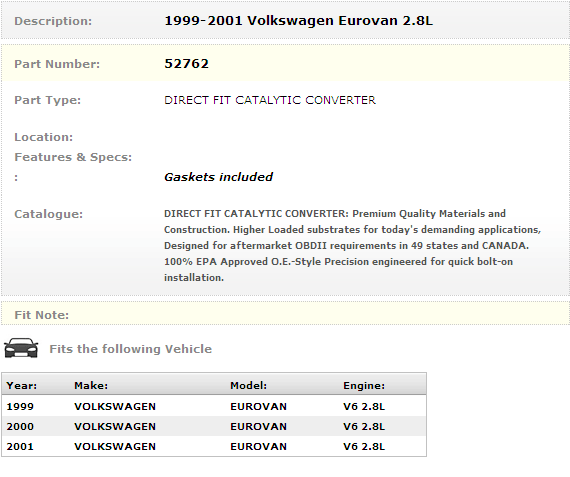The height and width of the screenshot is (477, 570).
Task: Click V6 2.8L engine in 2001 row
Action: (x=364, y=446)
